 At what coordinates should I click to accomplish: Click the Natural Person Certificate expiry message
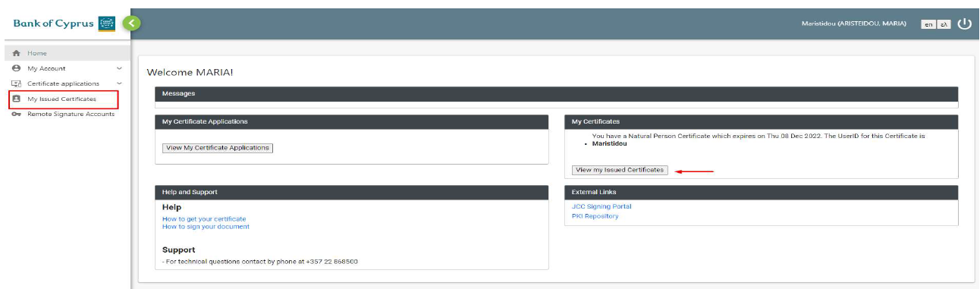pos(759,136)
